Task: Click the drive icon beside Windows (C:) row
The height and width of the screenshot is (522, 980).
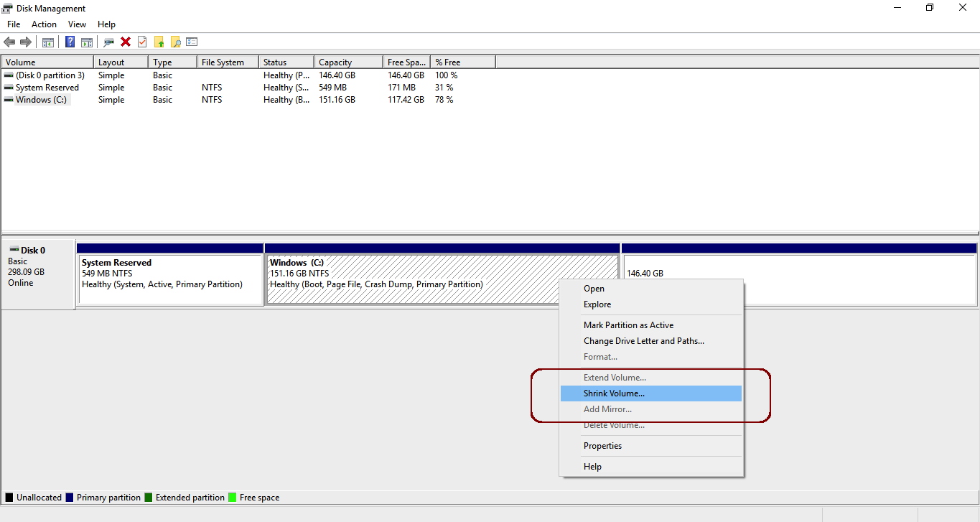Action: tap(9, 100)
